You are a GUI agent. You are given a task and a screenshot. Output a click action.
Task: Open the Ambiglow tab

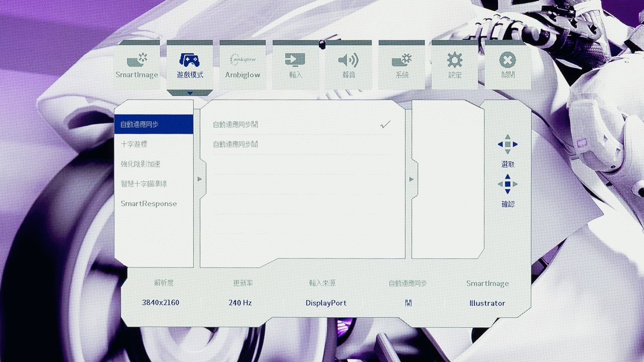[x=243, y=64]
